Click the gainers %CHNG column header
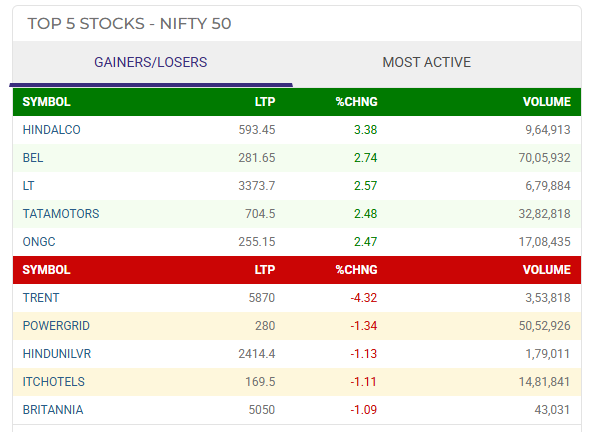The width and height of the screenshot is (589, 432). (x=356, y=102)
